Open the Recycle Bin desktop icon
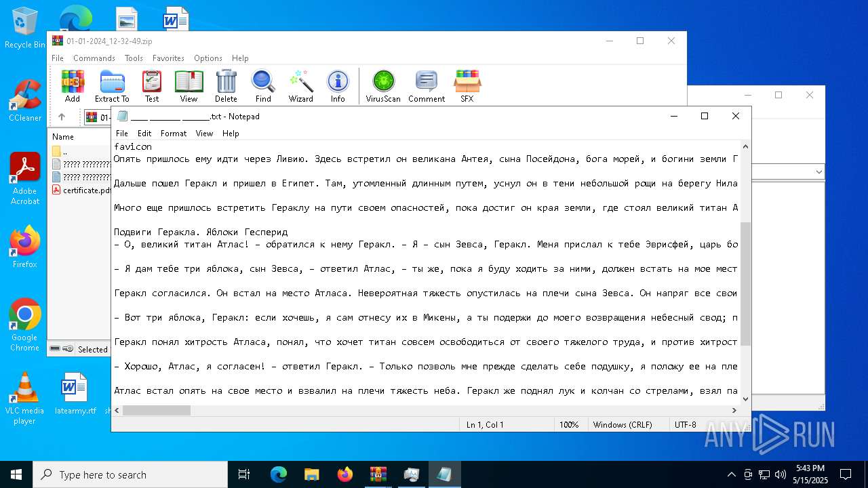868x488 pixels. (24, 28)
